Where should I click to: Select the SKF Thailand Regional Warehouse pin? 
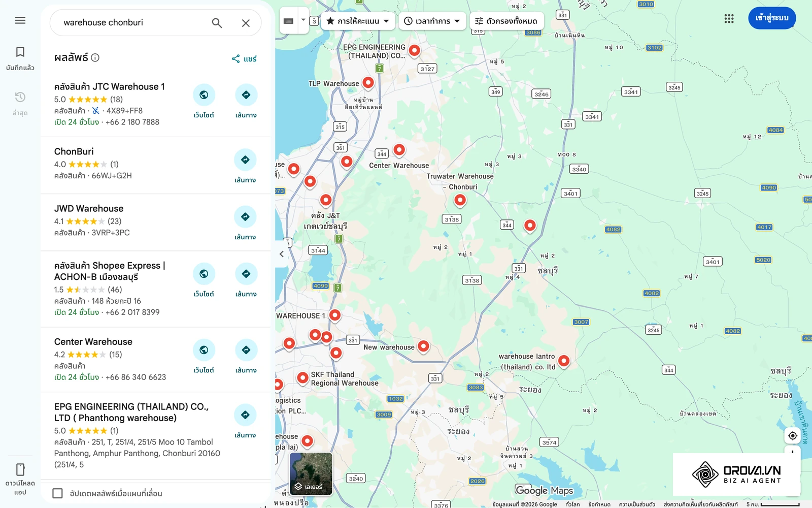point(303,378)
